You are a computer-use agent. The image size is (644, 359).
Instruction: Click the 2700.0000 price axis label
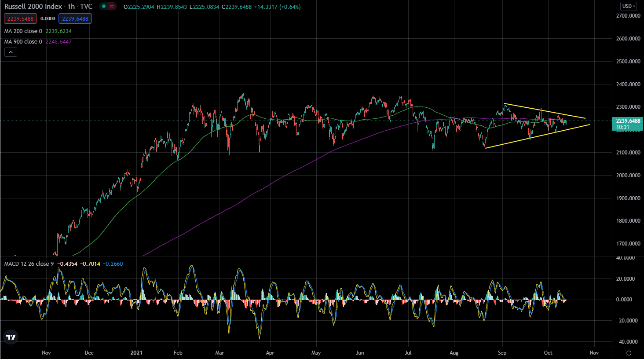pos(628,16)
